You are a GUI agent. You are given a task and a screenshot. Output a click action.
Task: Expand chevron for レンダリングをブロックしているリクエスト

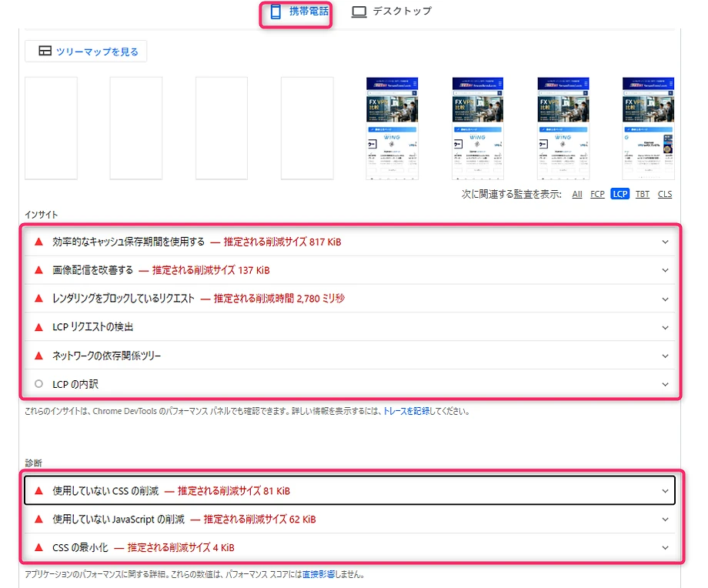coord(665,299)
